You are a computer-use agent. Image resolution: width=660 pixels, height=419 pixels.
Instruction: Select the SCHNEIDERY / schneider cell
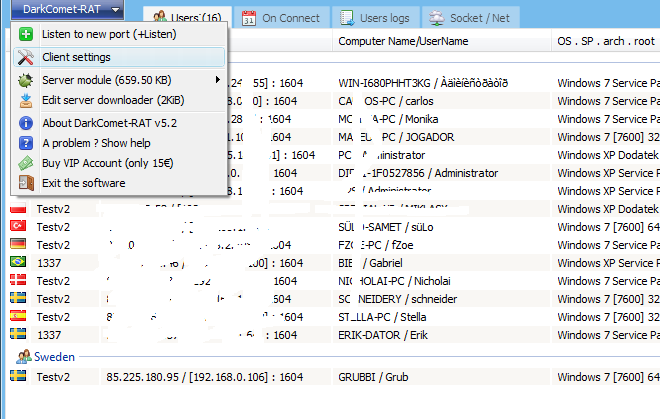(397, 299)
